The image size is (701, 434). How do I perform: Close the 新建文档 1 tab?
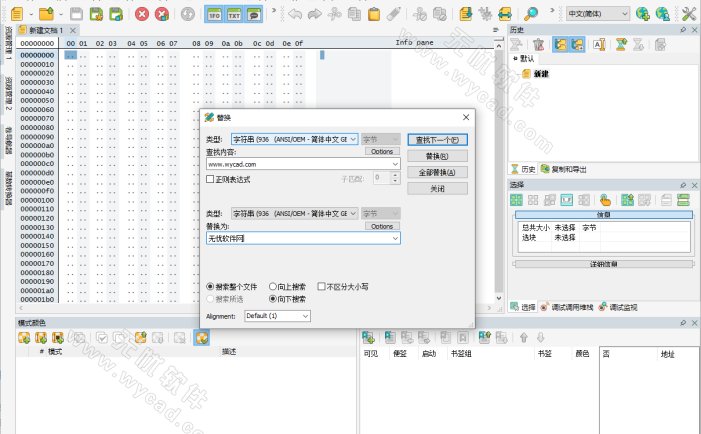pos(73,30)
